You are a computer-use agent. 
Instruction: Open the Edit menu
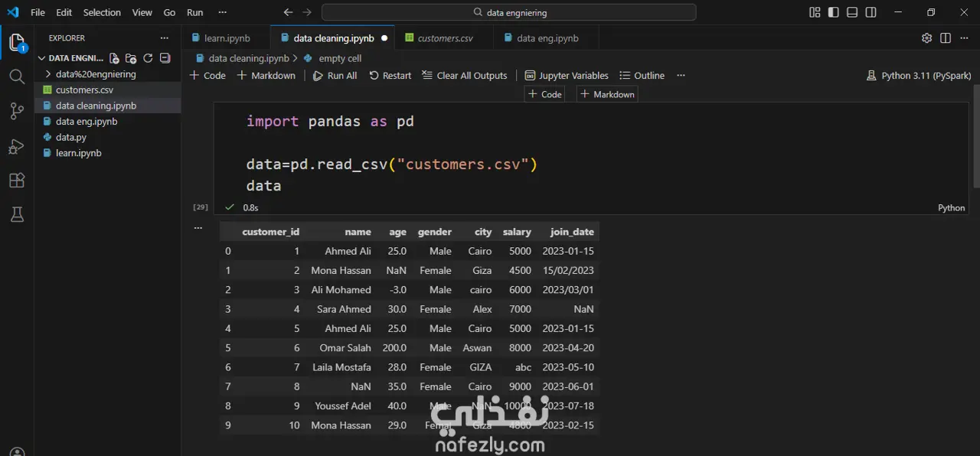64,12
